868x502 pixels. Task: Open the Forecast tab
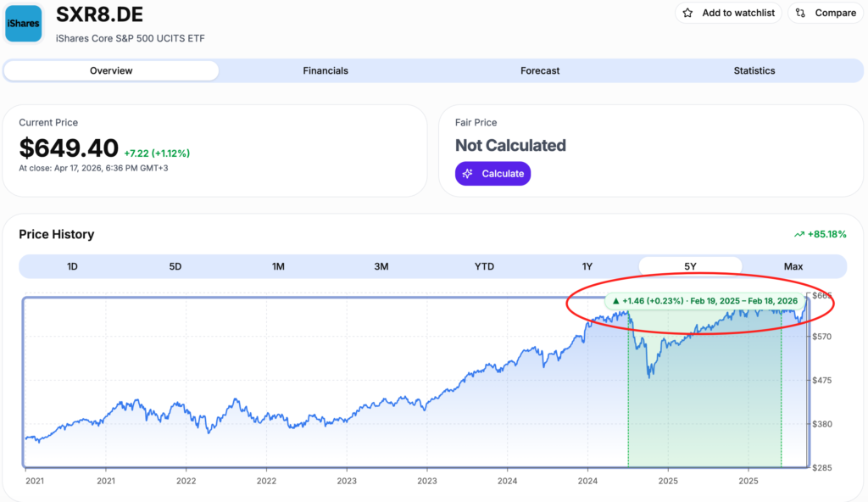(x=540, y=70)
